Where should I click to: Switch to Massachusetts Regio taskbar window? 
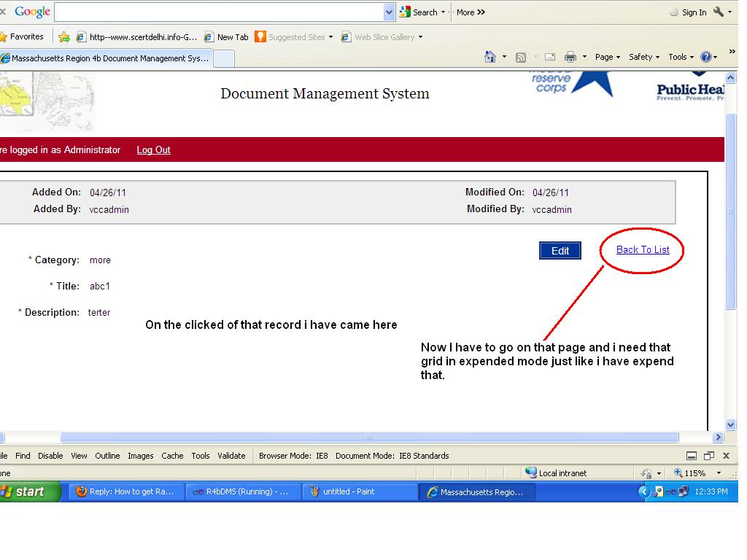476,491
